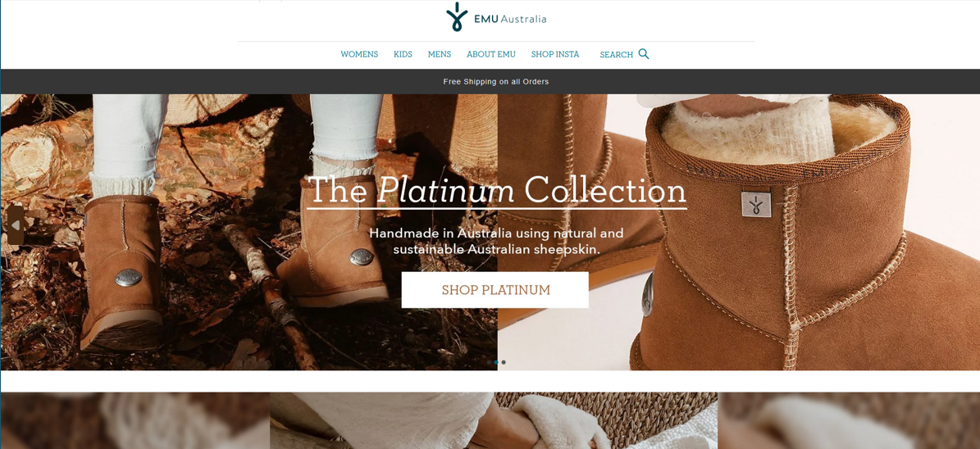Click the SHOP PLATINUM button
Image resolution: width=980 pixels, height=449 pixels.
[x=495, y=290]
